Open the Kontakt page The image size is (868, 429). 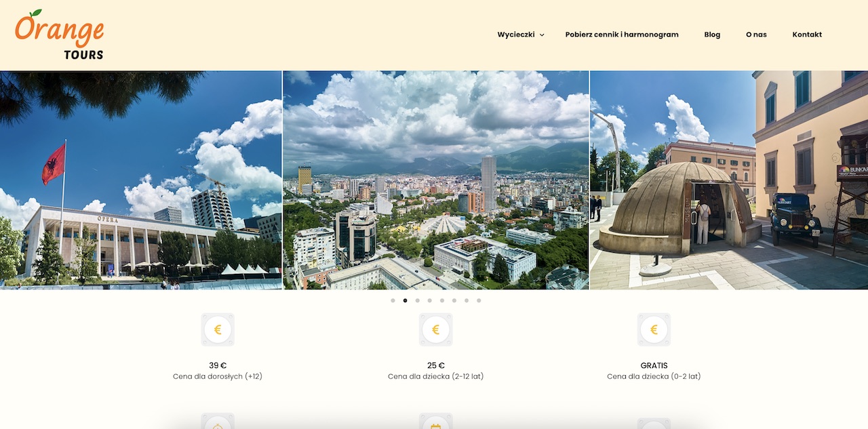click(807, 35)
